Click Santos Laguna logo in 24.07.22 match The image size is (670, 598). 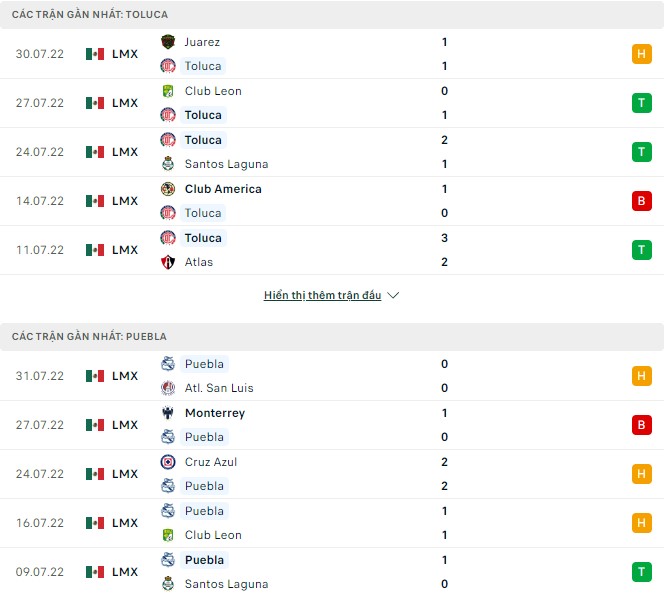pos(168,164)
